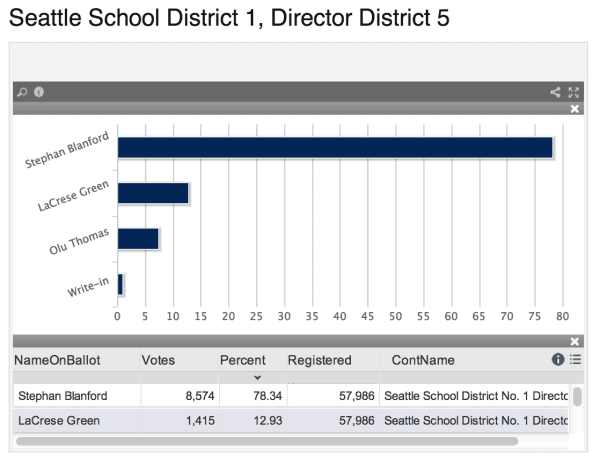This screenshot has width=600, height=459.
Task: Open the table column list menu
Action: [x=575, y=359]
